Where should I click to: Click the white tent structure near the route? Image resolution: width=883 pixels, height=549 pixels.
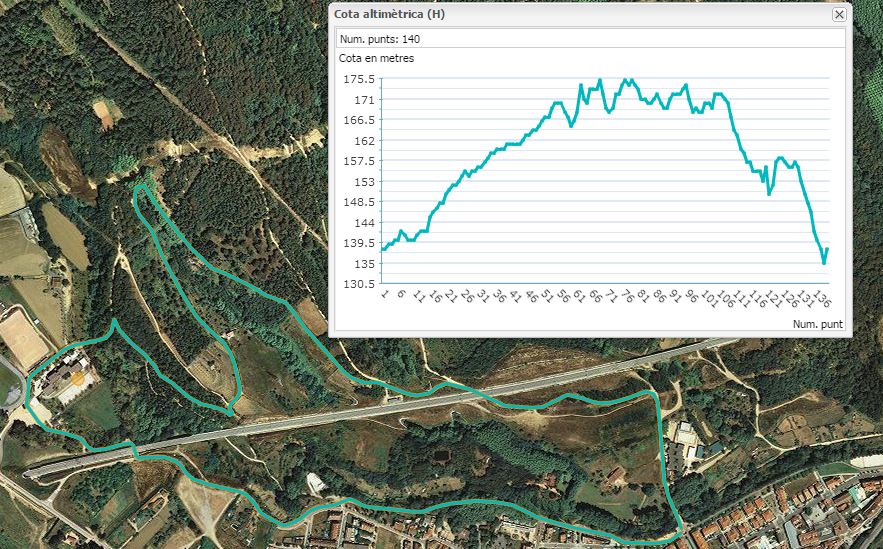click(317, 484)
